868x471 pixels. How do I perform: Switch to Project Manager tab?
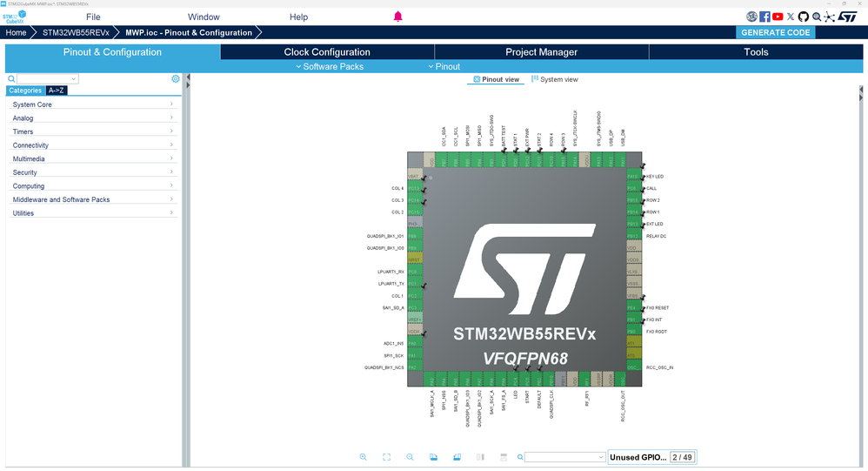[x=541, y=52]
